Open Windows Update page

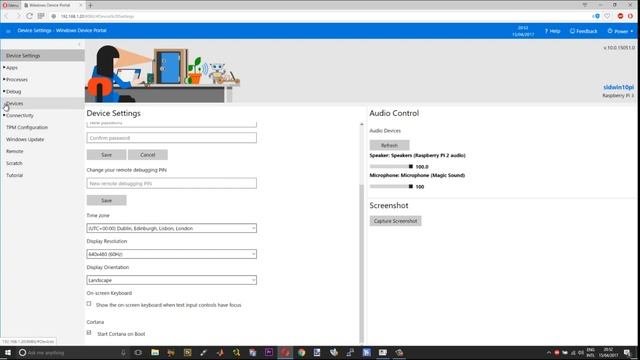(x=25, y=139)
